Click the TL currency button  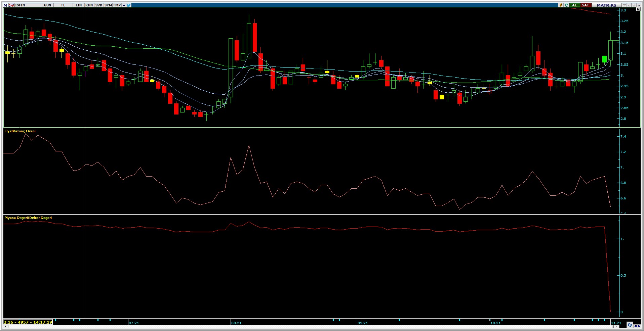point(63,5)
